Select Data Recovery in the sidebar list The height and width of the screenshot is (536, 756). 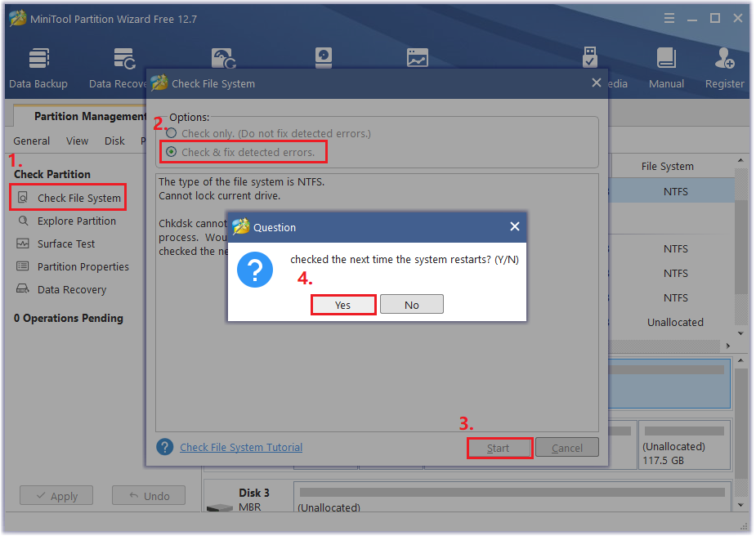point(62,290)
